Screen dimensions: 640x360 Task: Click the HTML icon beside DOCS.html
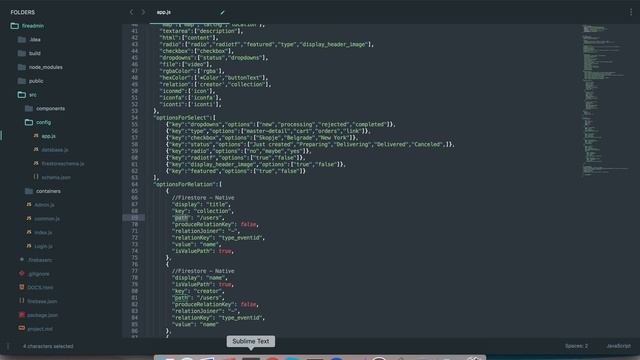click(22, 287)
